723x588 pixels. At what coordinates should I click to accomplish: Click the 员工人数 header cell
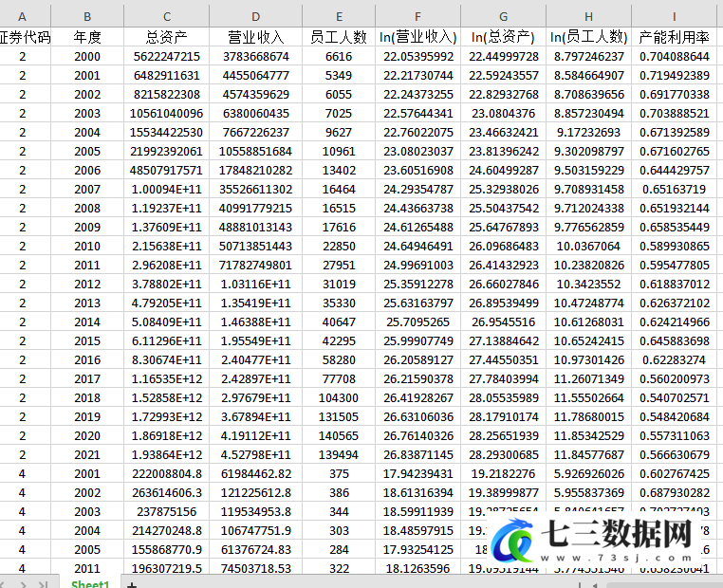tap(339, 37)
